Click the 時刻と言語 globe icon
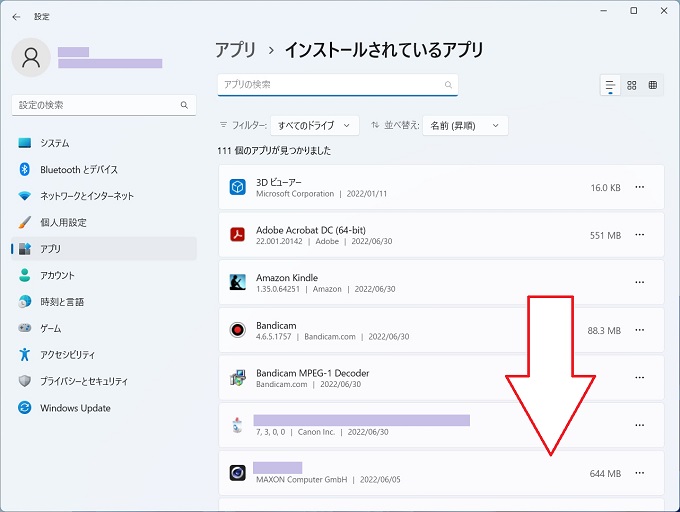Viewport: 680px width, 512px height. click(25, 301)
